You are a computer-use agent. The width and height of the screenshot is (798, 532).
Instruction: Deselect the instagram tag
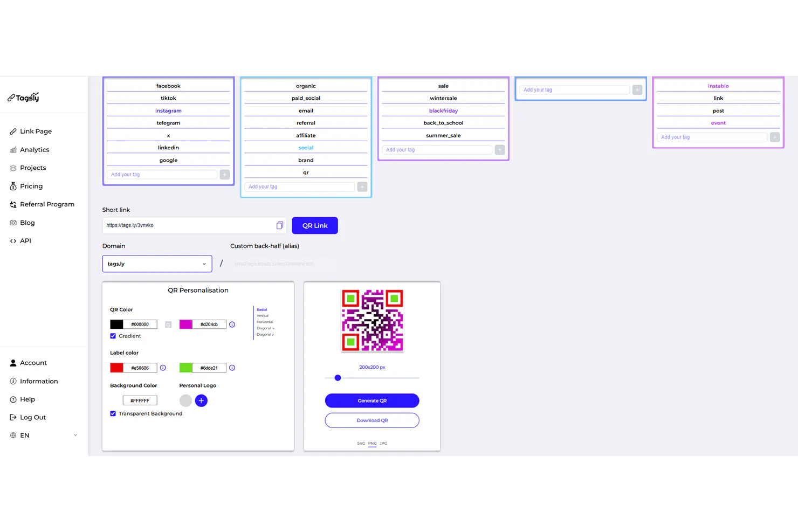(168, 111)
